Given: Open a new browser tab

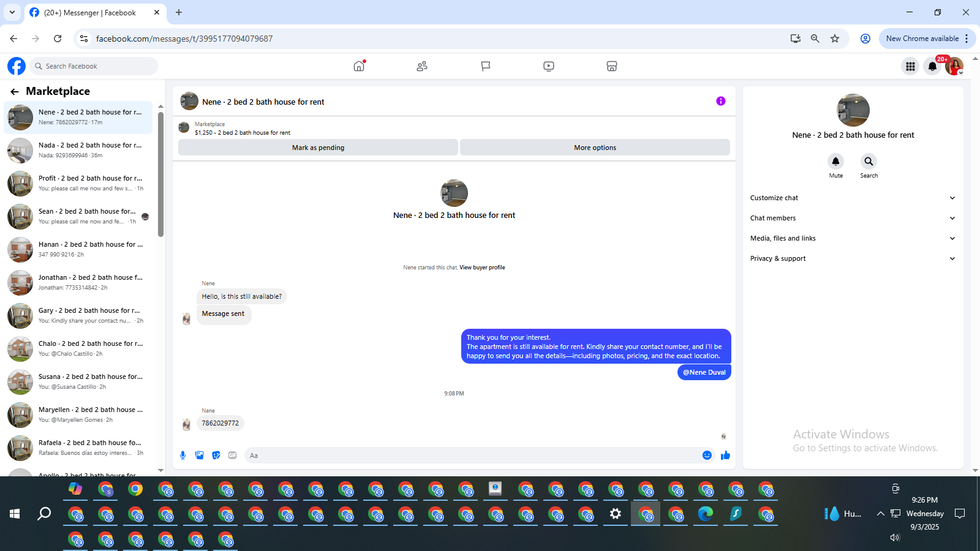Looking at the screenshot, I should pos(179,12).
